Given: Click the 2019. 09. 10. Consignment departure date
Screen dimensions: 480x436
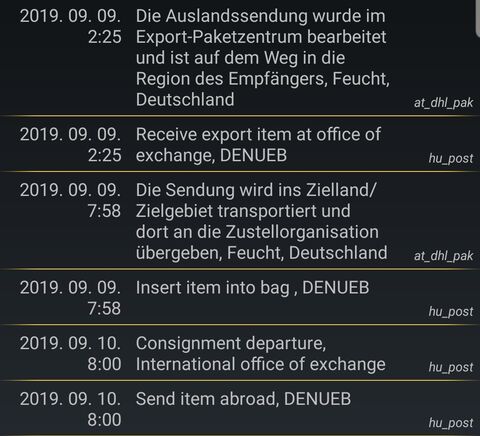Looking at the screenshot, I should pos(71,343).
